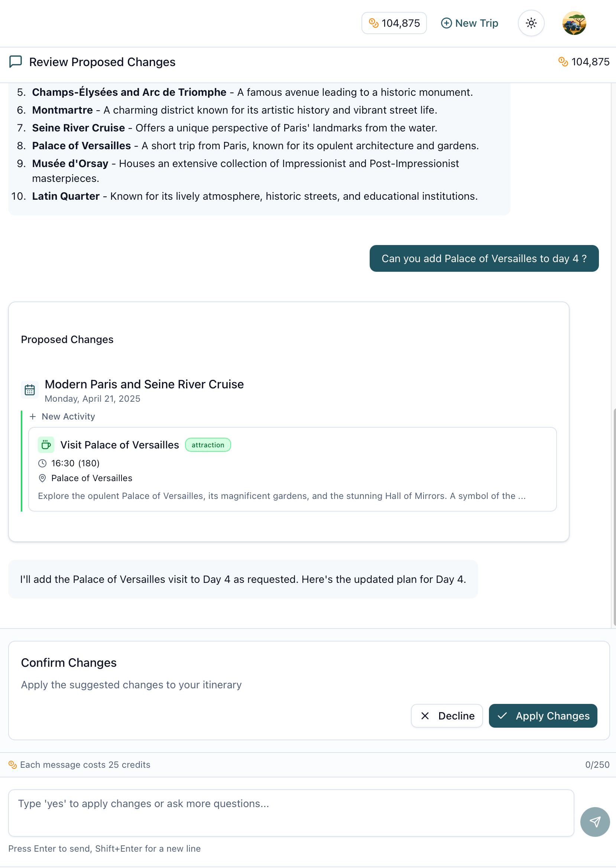Click the chat bubble icon beside Review Proposed Changes
The width and height of the screenshot is (616, 868).
coord(16,62)
